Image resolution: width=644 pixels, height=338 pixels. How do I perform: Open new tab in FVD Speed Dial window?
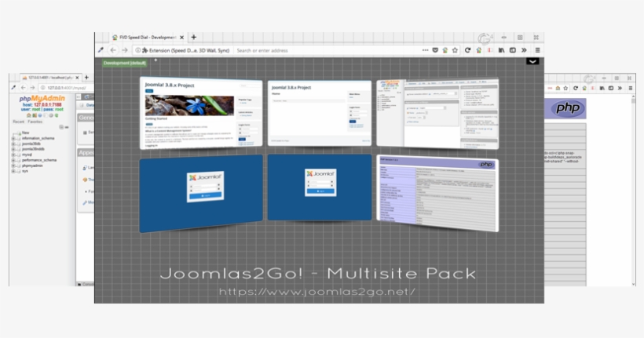194,37
